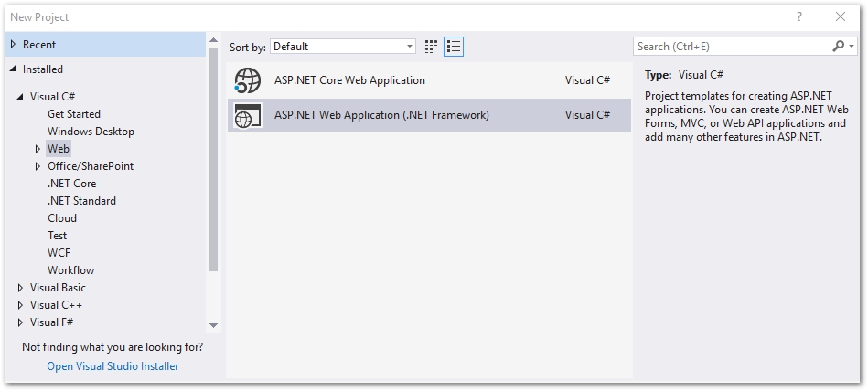Select the WCF template category
This screenshot has width=868, height=391.
(59, 253)
